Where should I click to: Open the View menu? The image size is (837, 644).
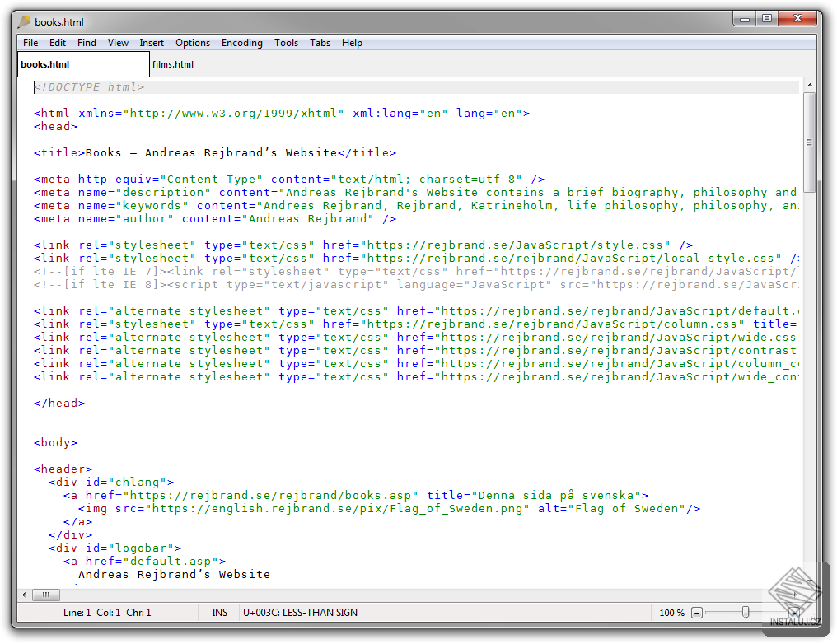[x=118, y=42]
